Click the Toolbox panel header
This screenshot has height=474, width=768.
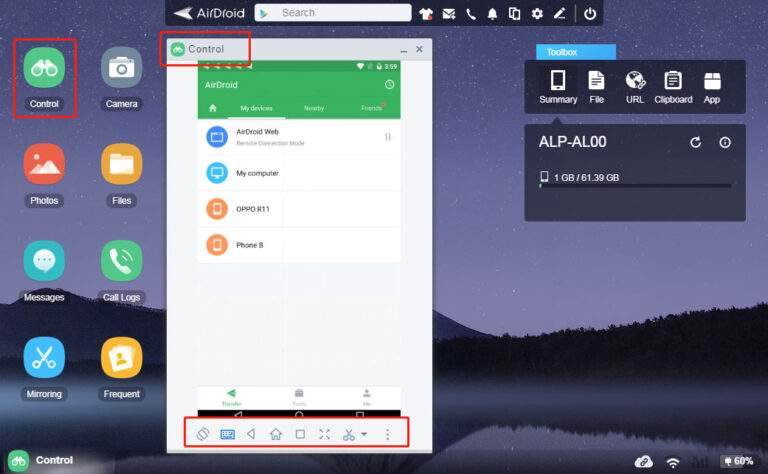[576, 52]
